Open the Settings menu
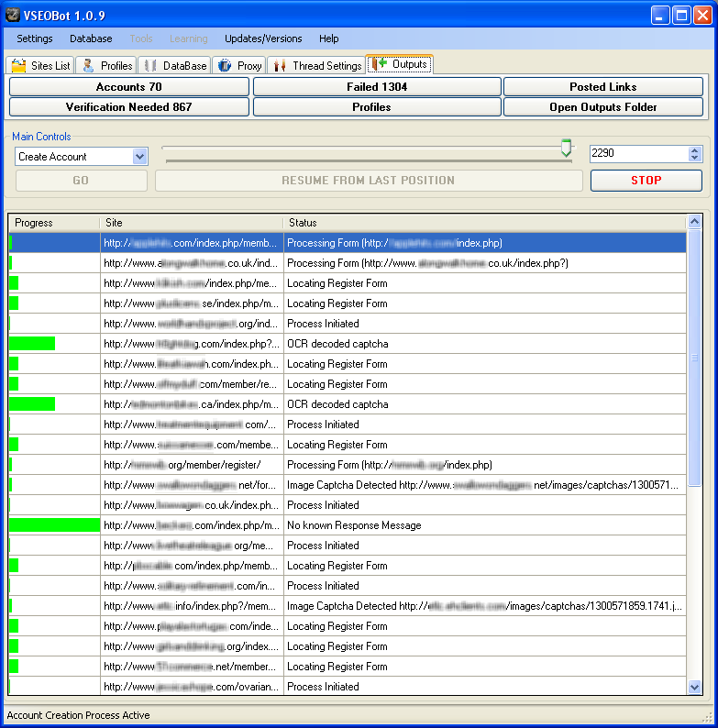718x728 pixels. pos(35,39)
